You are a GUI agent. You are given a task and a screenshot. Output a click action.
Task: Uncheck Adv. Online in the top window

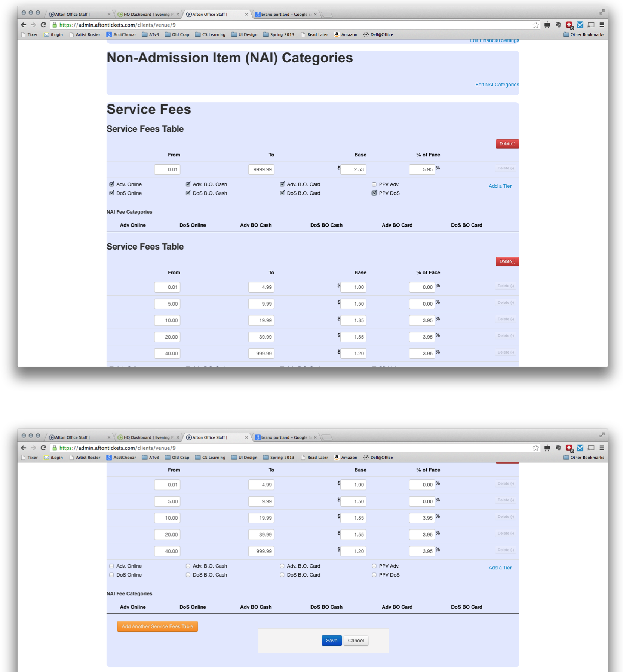coord(111,184)
